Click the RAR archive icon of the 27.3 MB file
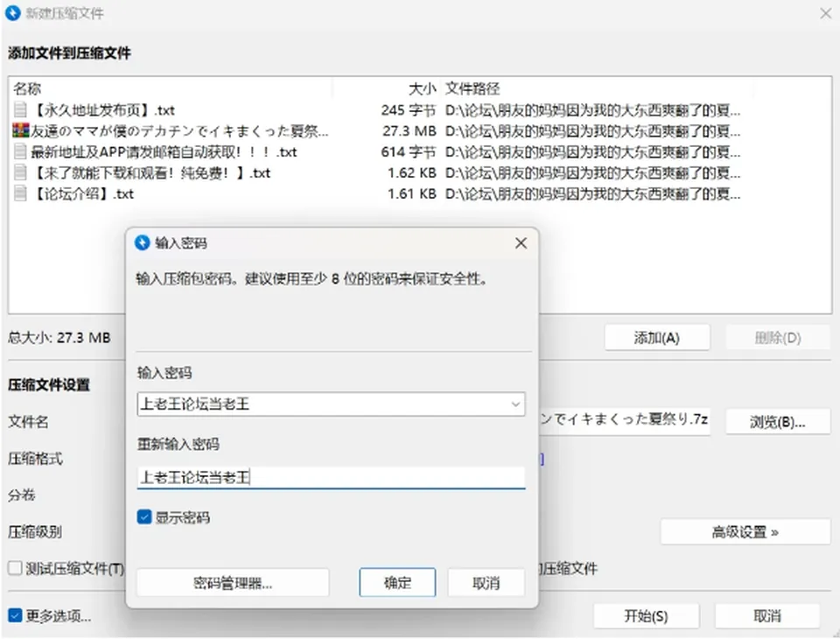The image size is (840, 639). 20,130
